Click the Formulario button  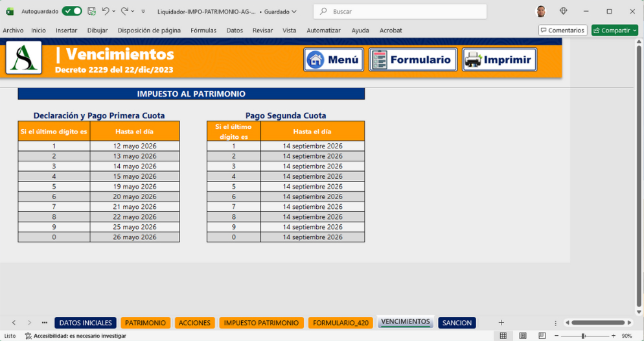(x=413, y=60)
